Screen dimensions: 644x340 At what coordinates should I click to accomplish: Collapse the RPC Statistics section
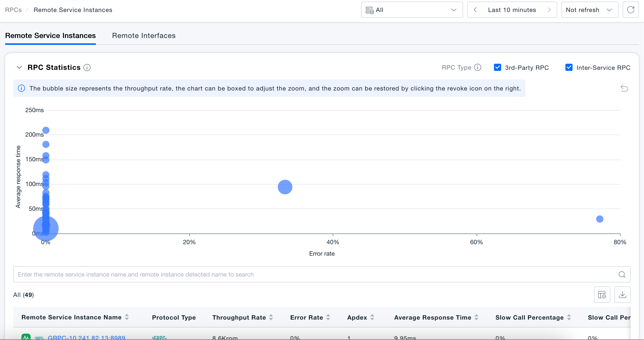[x=19, y=68]
